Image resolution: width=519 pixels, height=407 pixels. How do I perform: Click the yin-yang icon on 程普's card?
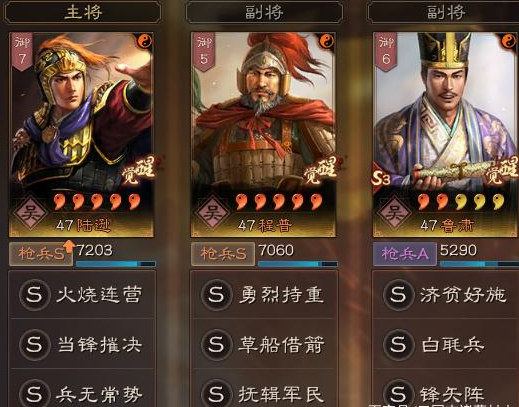(x=327, y=41)
